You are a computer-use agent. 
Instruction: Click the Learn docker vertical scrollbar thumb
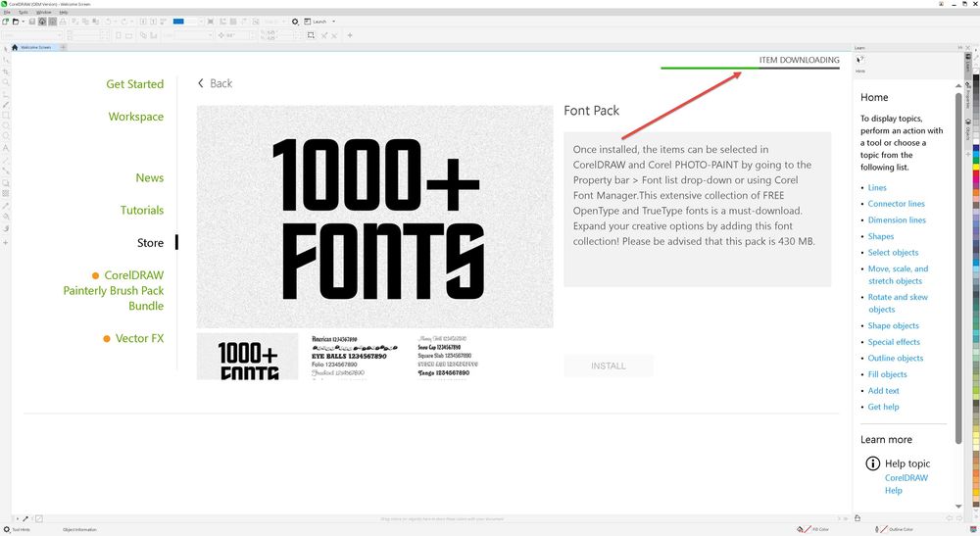(x=958, y=268)
